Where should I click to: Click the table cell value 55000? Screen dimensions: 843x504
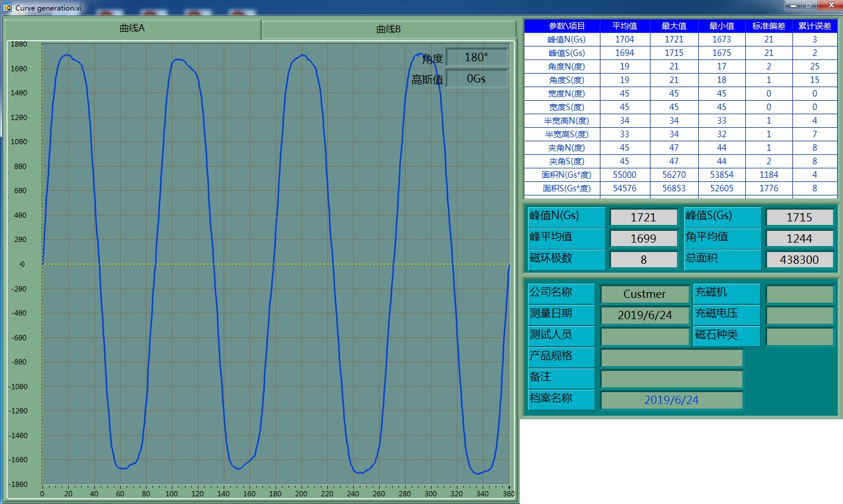[625, 175]
